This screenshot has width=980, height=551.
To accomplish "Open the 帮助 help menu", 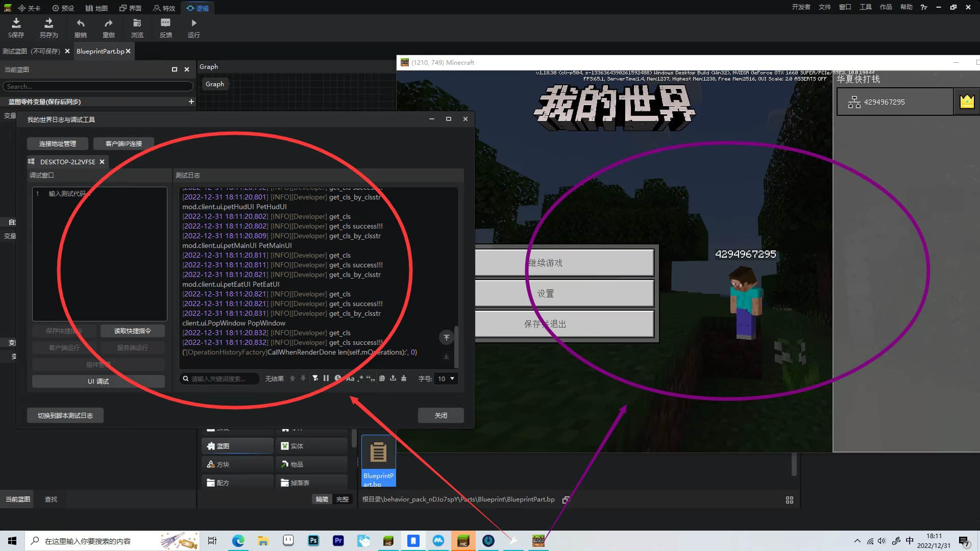I will point(906,7).
